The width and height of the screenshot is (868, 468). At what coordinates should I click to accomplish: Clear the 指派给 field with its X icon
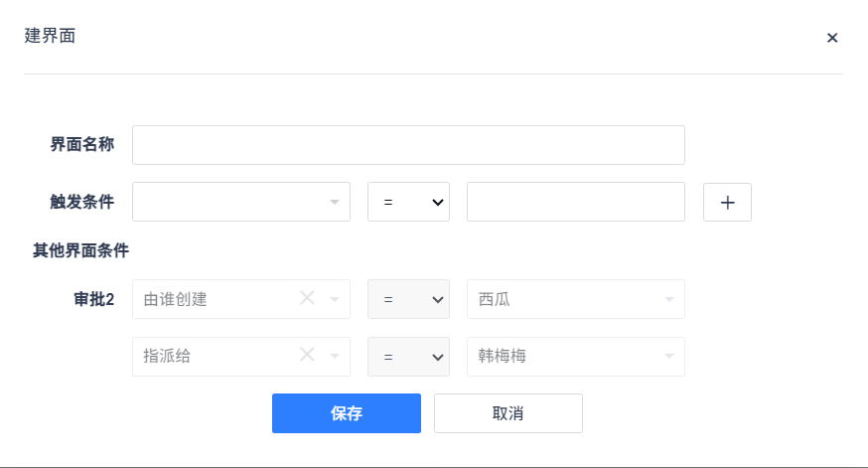tap(307, 355)
